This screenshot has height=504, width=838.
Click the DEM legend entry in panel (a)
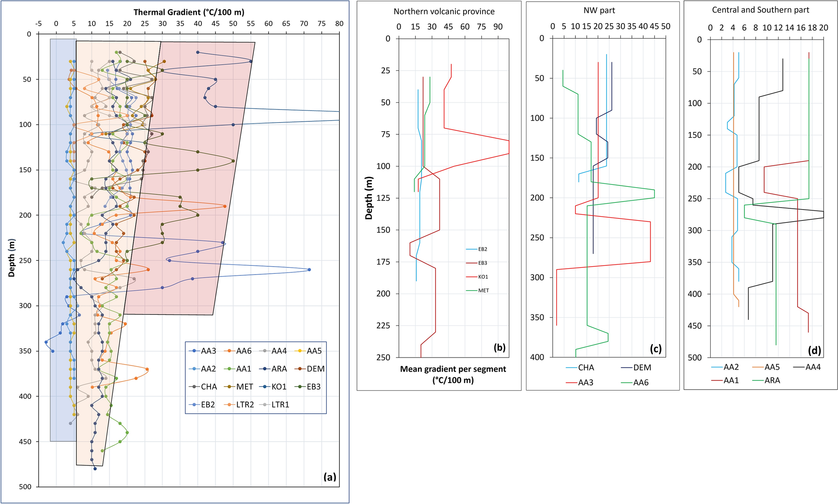tap(309, 369)
